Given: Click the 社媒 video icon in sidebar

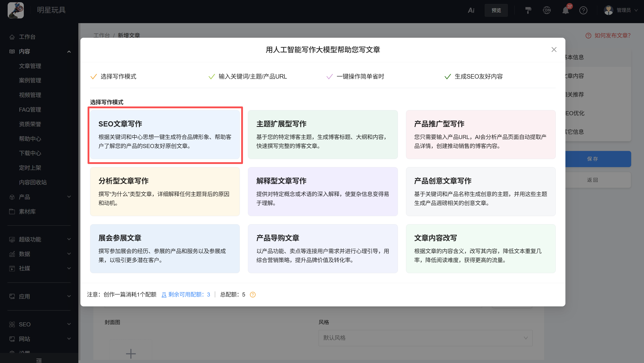Looking at the screenshot, I should pyautogui.click(x=12, y=268).
